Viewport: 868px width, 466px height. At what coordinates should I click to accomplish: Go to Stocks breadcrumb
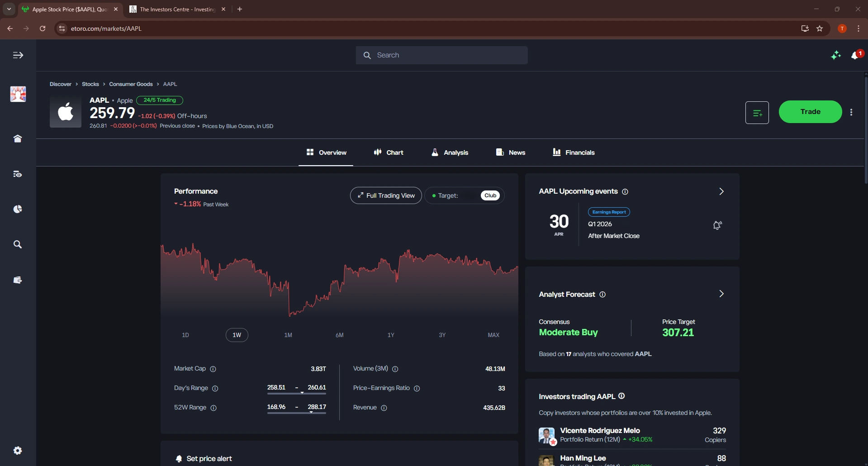[x=90, y=84]
